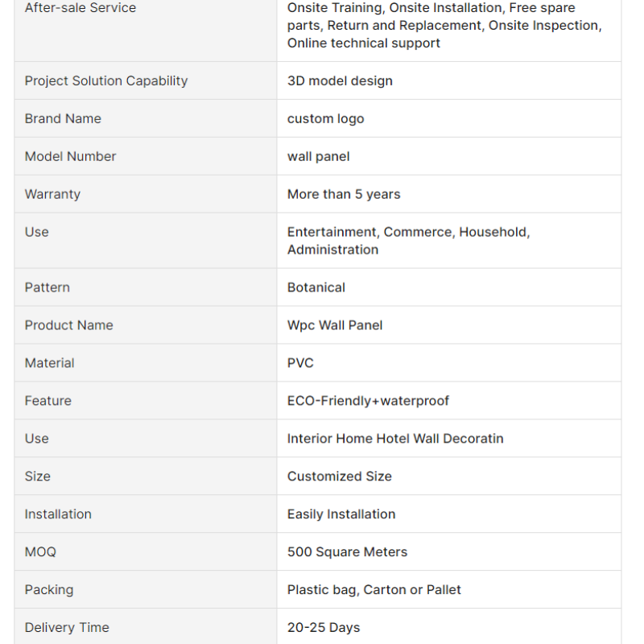Click the Project Solution Capability label
The width and height of the screenshot is (644, 644).
pos(106,81)
